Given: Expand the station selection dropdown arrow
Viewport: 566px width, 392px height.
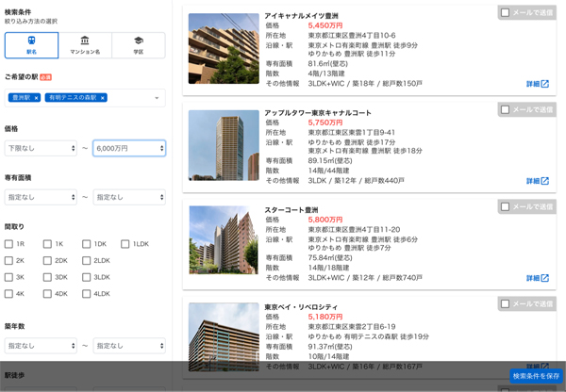Looking at the screenshot, I should pyautogui.click(x=157, y=98).
